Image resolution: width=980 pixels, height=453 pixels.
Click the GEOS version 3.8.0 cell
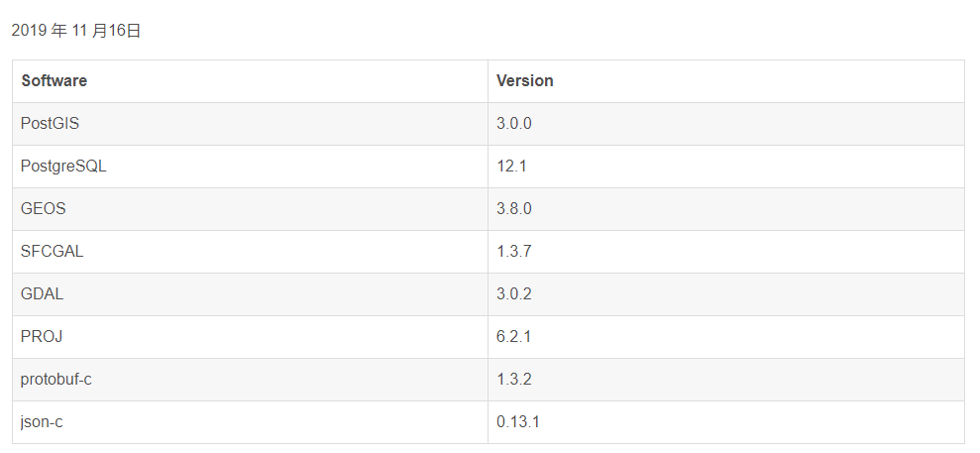click(x=514, y=209)
